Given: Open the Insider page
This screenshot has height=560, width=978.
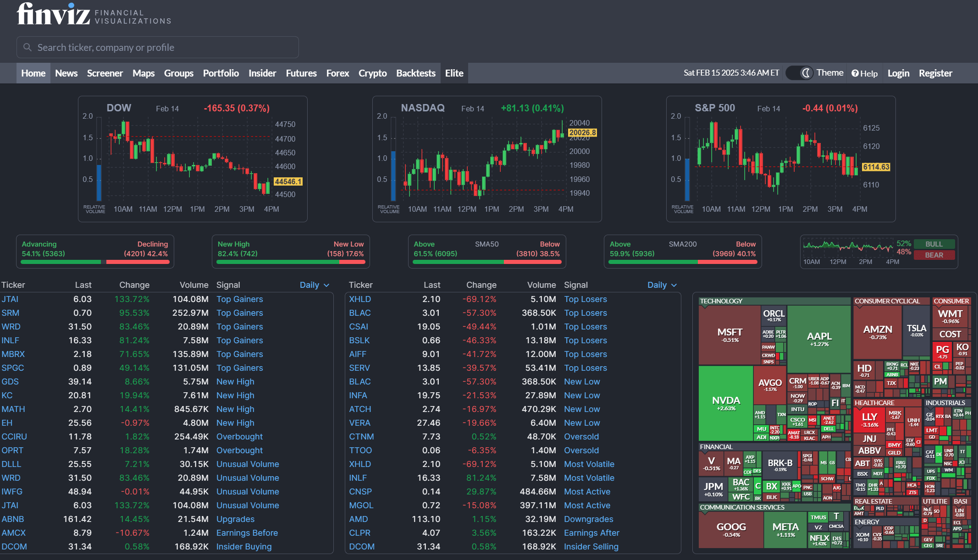Looking at the screenshot, I should [262, 73].
